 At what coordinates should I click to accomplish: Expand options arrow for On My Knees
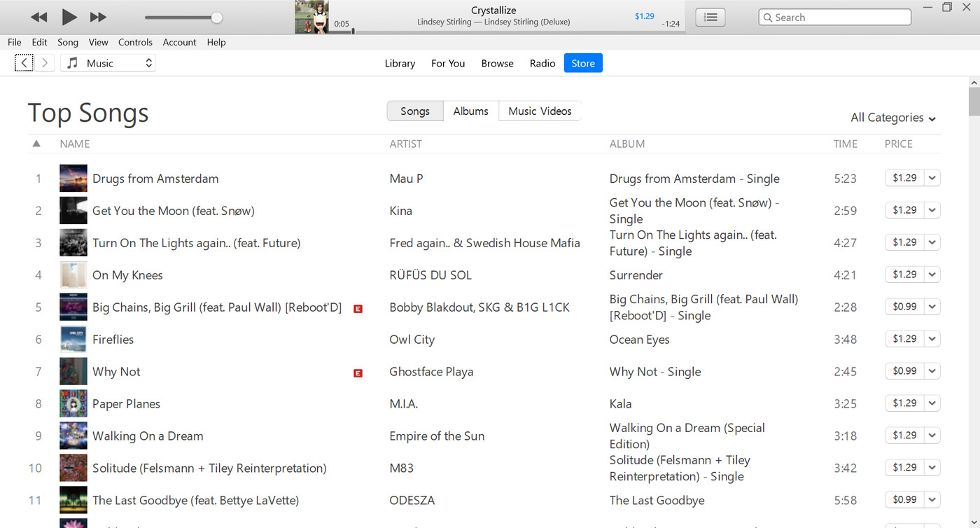point(932,275)
